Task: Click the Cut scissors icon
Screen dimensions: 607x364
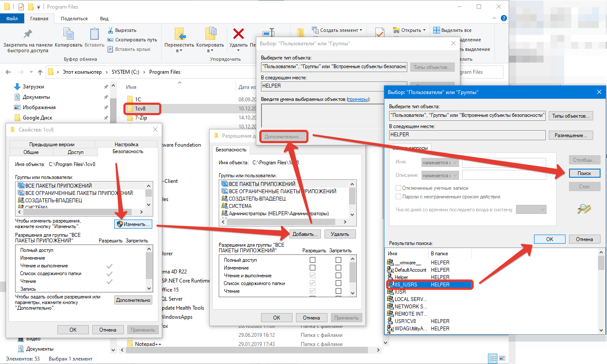Action: 110,30
